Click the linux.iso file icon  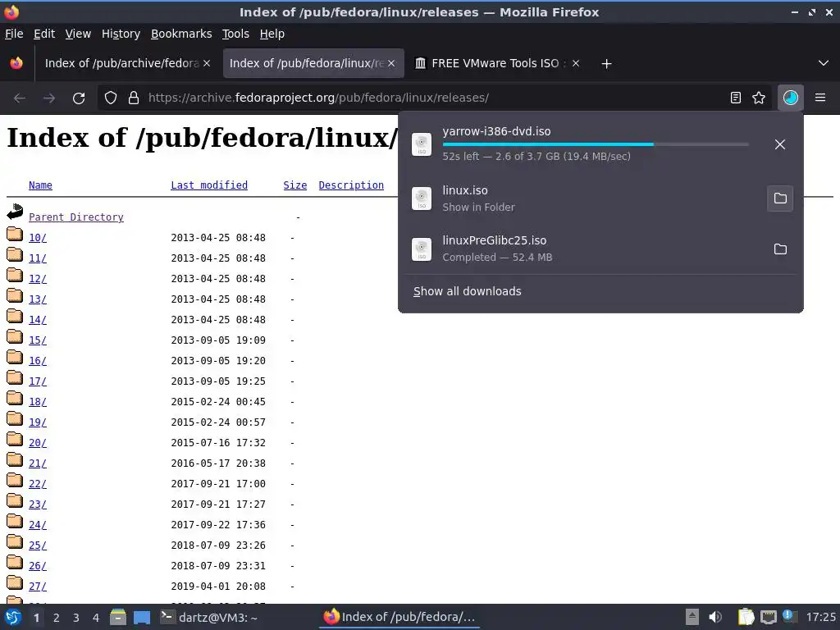click(x=422, y=199)
